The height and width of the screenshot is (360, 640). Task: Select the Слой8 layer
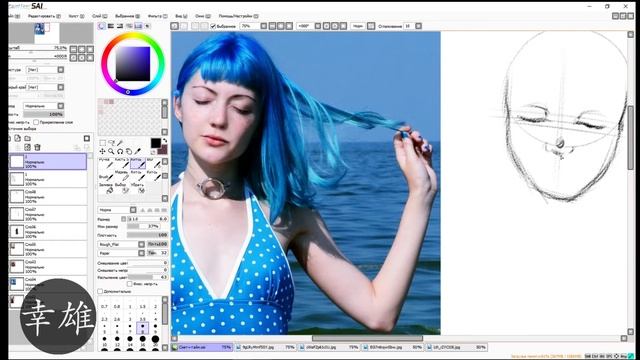[x=48, y=197]
